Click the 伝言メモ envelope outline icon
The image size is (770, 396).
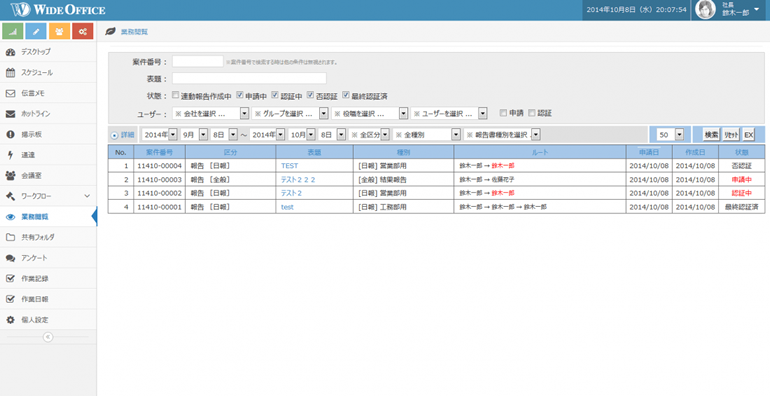pos(10,93)
